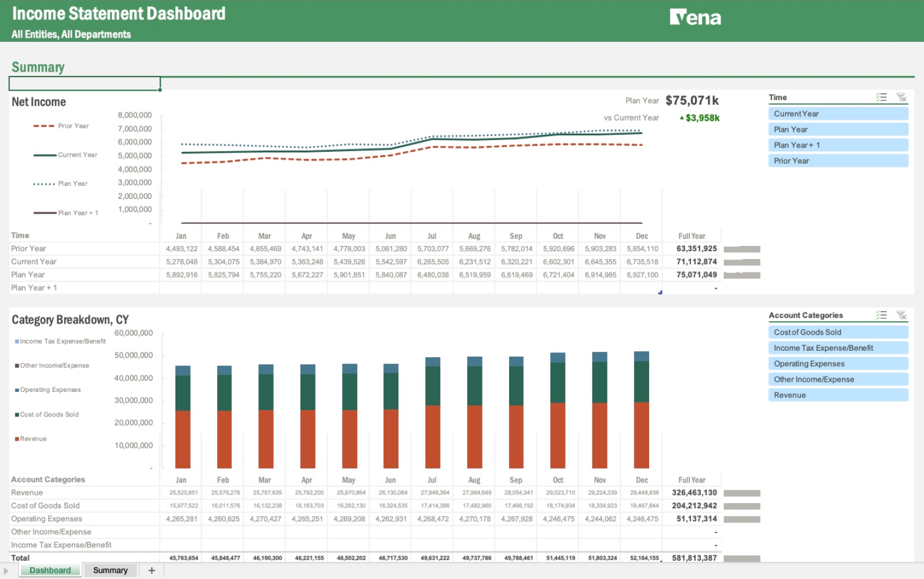Viewport: 924px width, 579px height.
Task: Select the Income Tax Expense/Benefit slicer button
Action: click(837, 348)
